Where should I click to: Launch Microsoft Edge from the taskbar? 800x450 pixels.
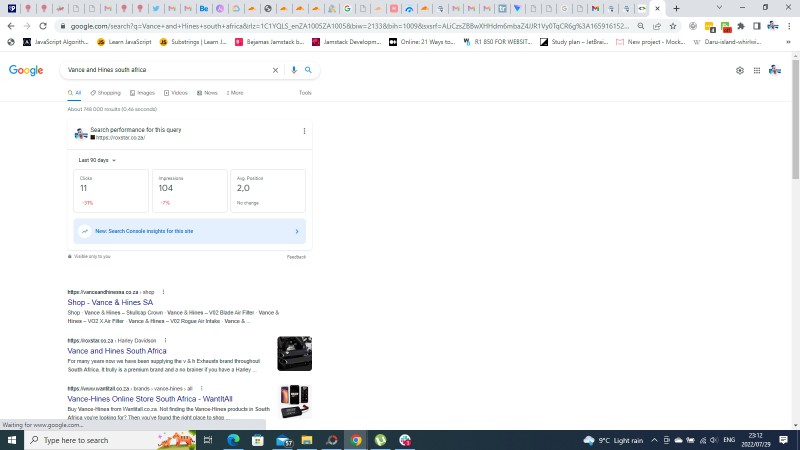(x=233, y=440)
